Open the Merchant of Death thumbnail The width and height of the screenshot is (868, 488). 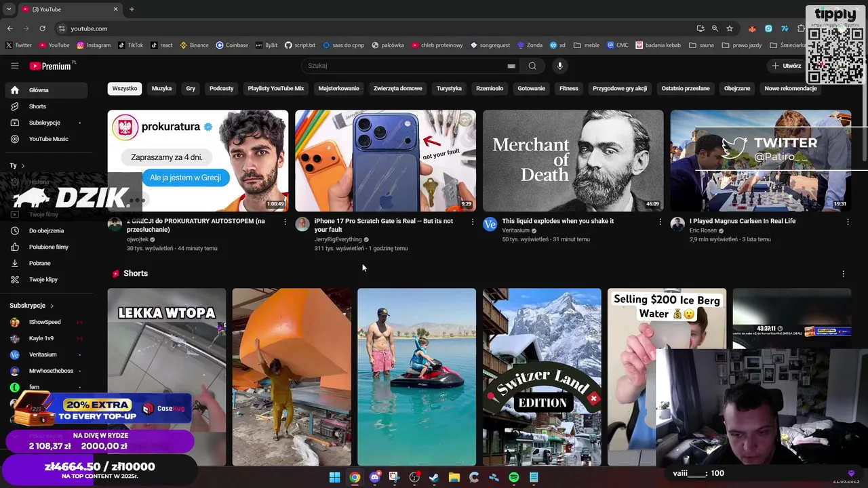[573, 161]
